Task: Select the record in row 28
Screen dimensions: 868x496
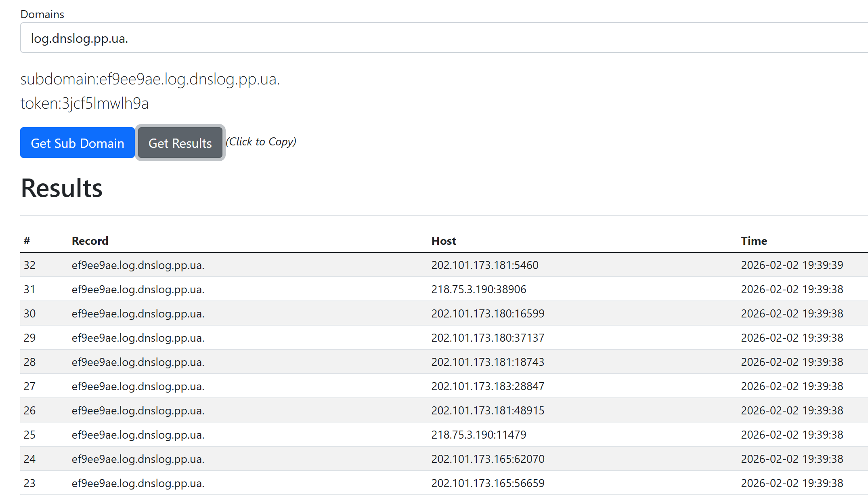Action: [x=138, y=362]
